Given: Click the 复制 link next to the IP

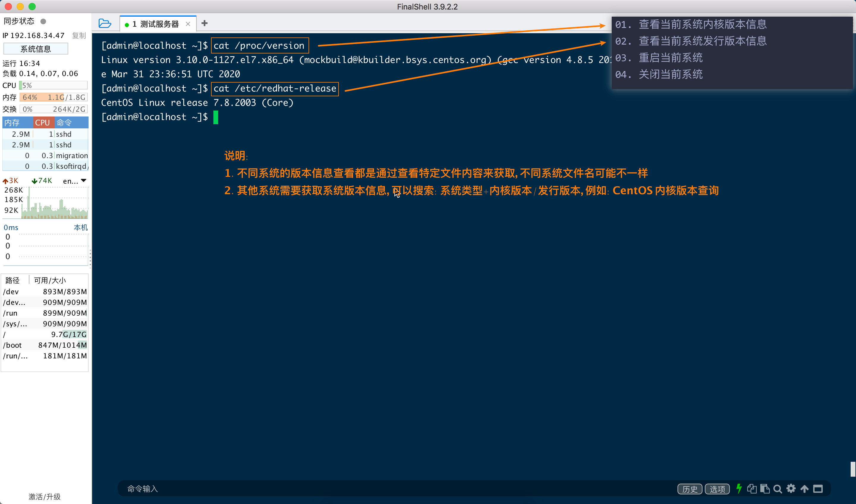Looking at the screenshot, I should pos(79,35).
